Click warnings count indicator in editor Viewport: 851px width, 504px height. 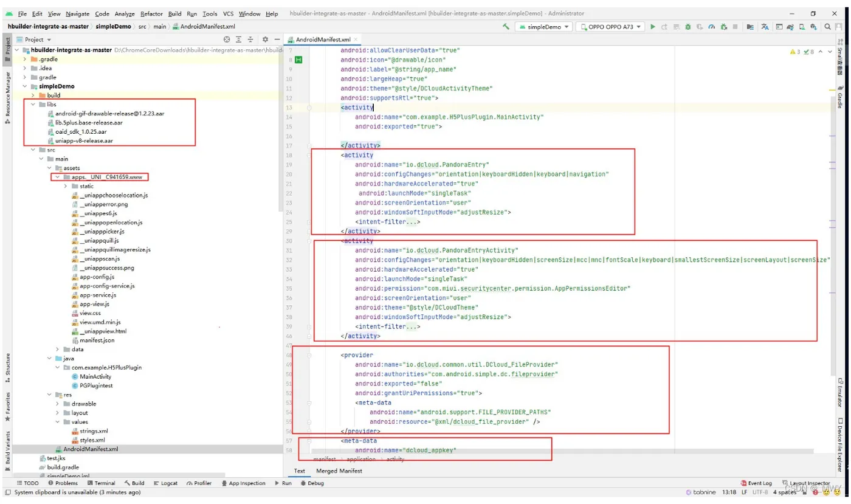795,52
